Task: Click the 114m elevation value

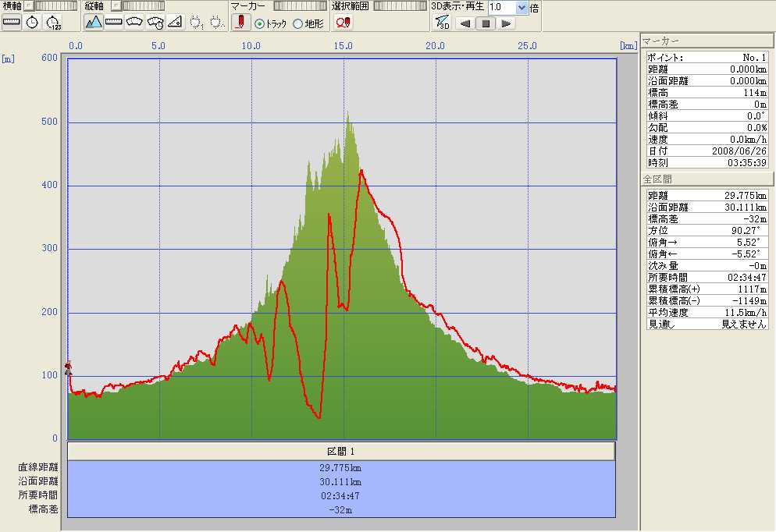Action: [755, 93]
